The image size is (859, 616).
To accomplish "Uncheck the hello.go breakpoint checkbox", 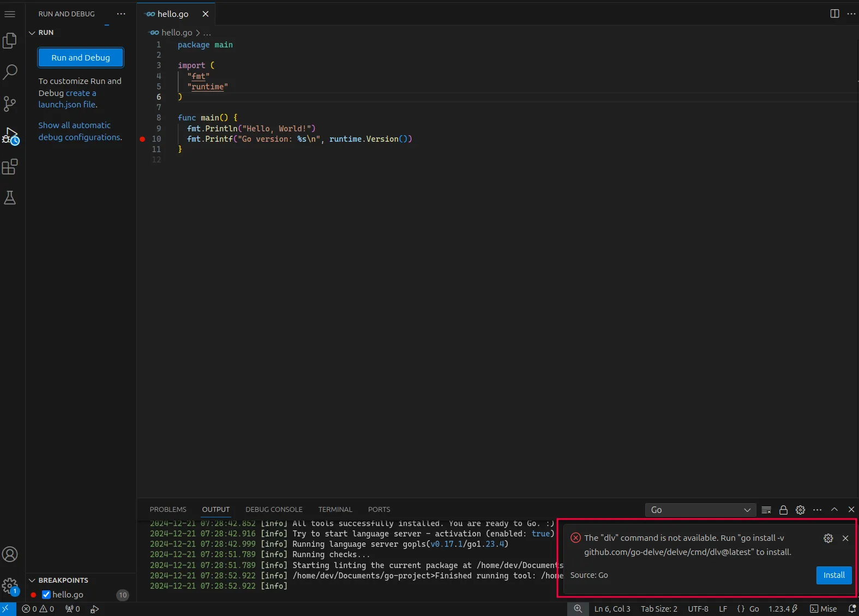I will (x=46, y=595).
